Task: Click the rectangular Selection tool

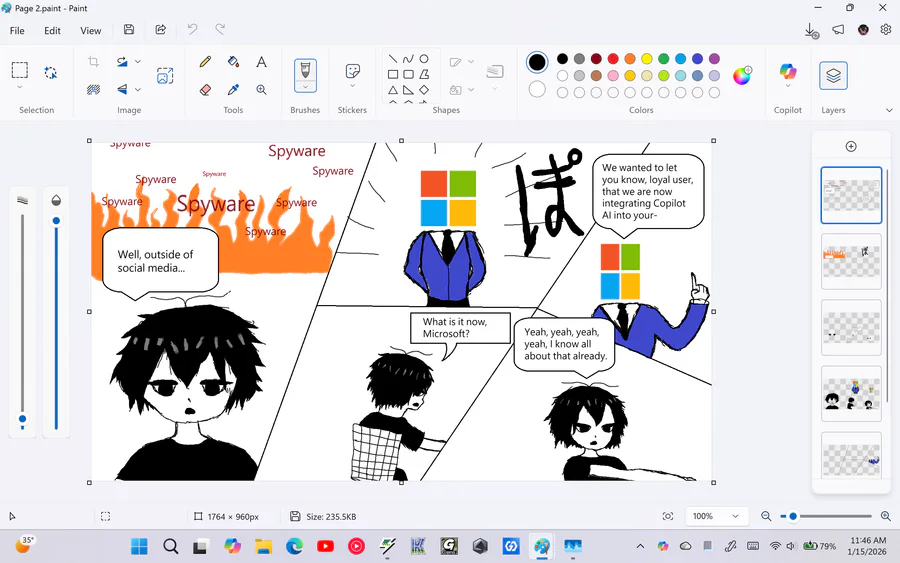Action: (20, 70)
